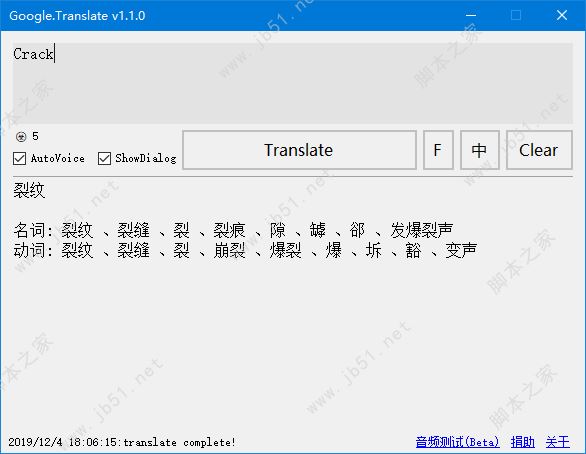The width and height of the screenshot is (586, 454).
Task: Open the 捐助 donate link
Action: [522, 442]
